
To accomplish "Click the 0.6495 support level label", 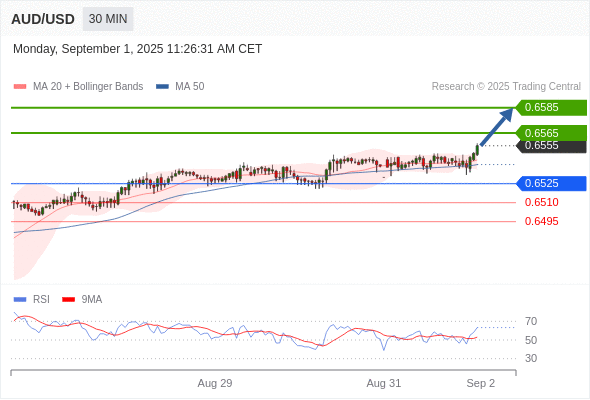I will pyautogui.click(x=541, y=221).
